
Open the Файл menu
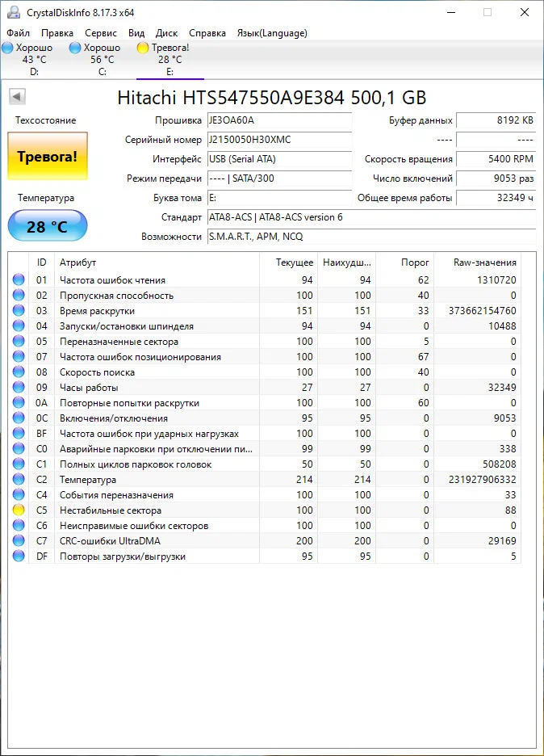coord(18,33)
